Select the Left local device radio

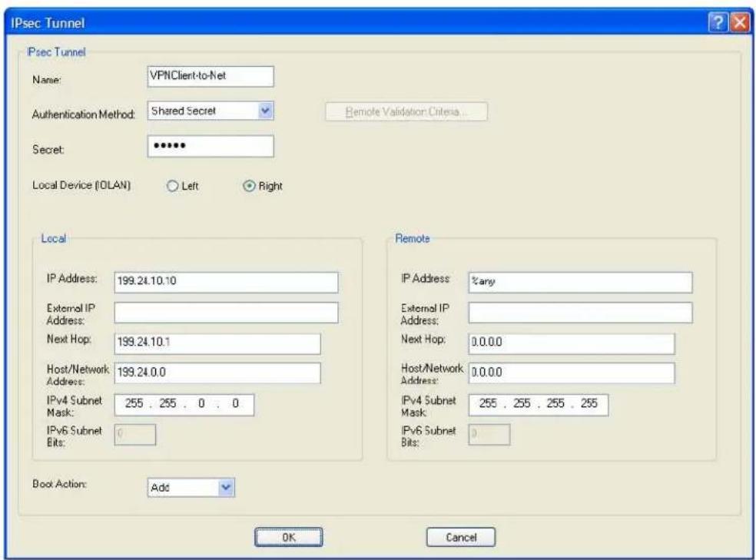(x=172, y=186)
